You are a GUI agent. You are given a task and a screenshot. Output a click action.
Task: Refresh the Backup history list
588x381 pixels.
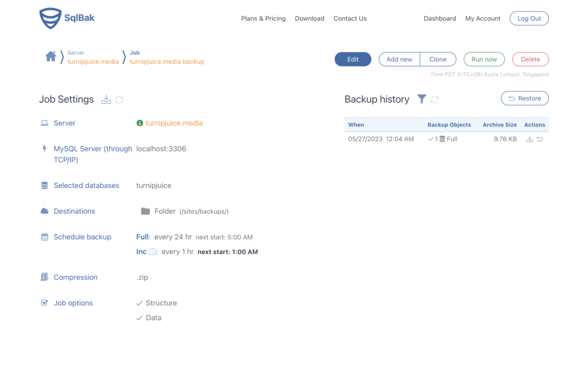point(435,99)
